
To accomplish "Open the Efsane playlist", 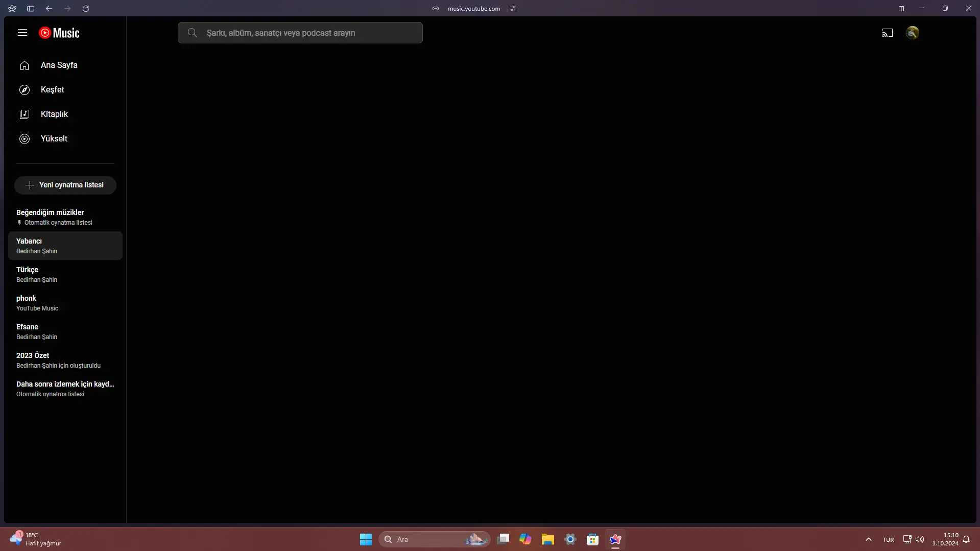I will (x=65, y=331).
